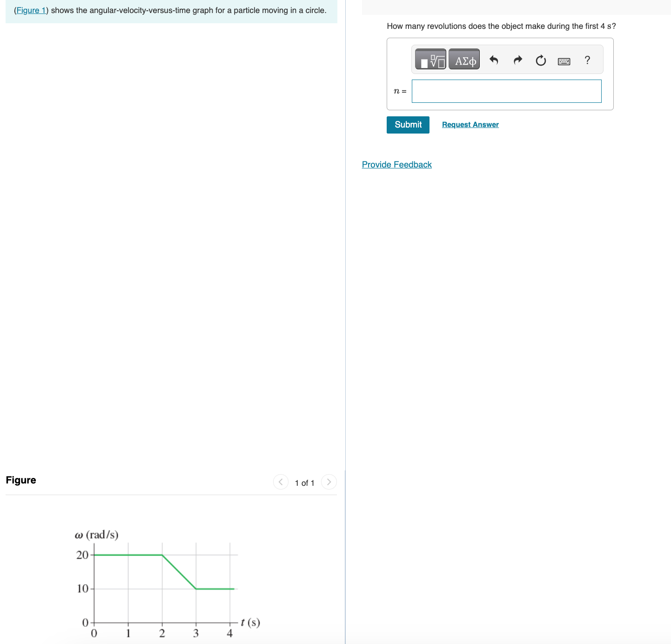Screen dimensions: 671x644
Task: Open keyboard shortcuts from equation toolbar
Action: pyautogui.click(x=564, y=60)
